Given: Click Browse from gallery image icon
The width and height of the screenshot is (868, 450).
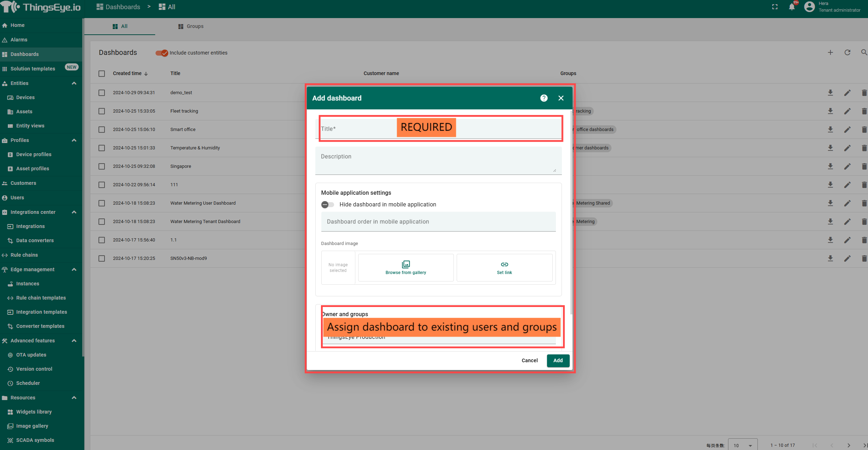Looking at the screenshot, I should (x=406, y=264).
